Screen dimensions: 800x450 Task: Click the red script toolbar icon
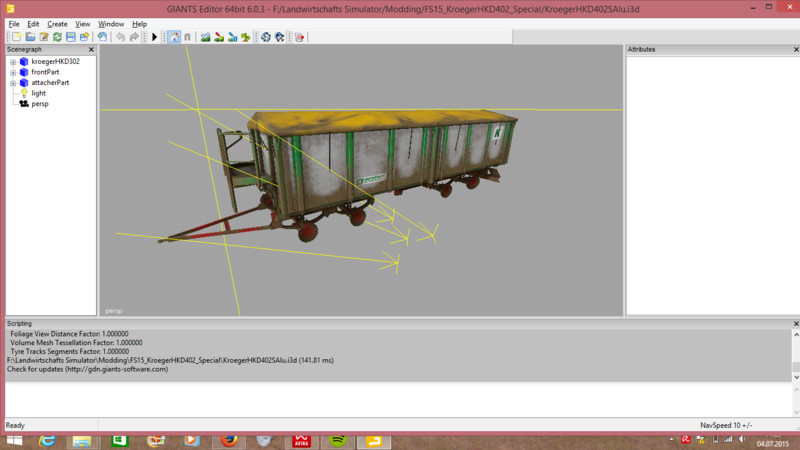click(x=299, y=37)
